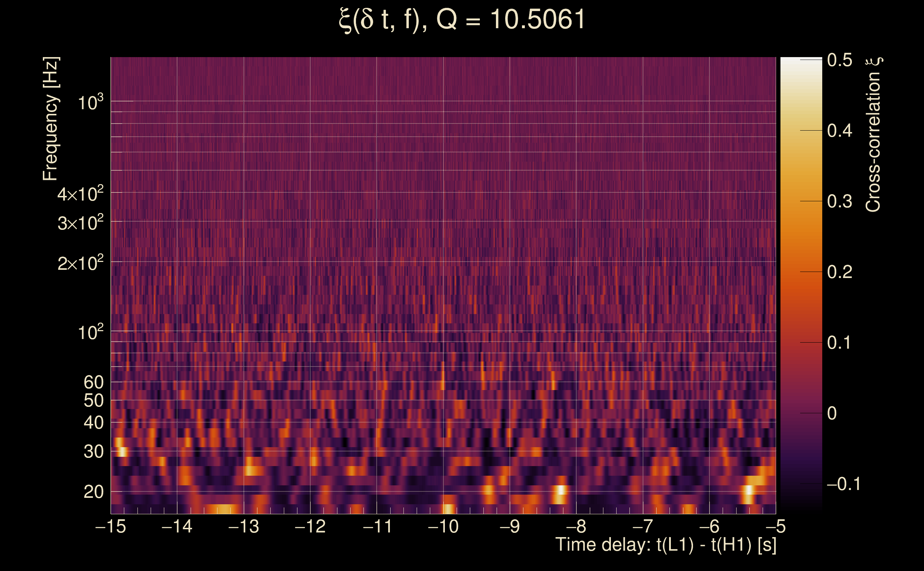The height and width of the screenshot is (571, 924).
Task: Click the 0.4 tick on the colorbar
Action: 839,131
